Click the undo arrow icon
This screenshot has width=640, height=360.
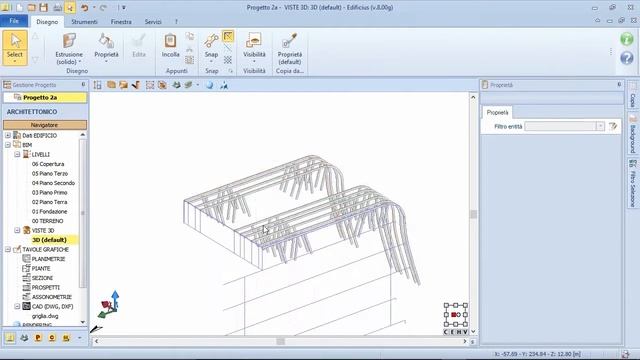[84, 7]
